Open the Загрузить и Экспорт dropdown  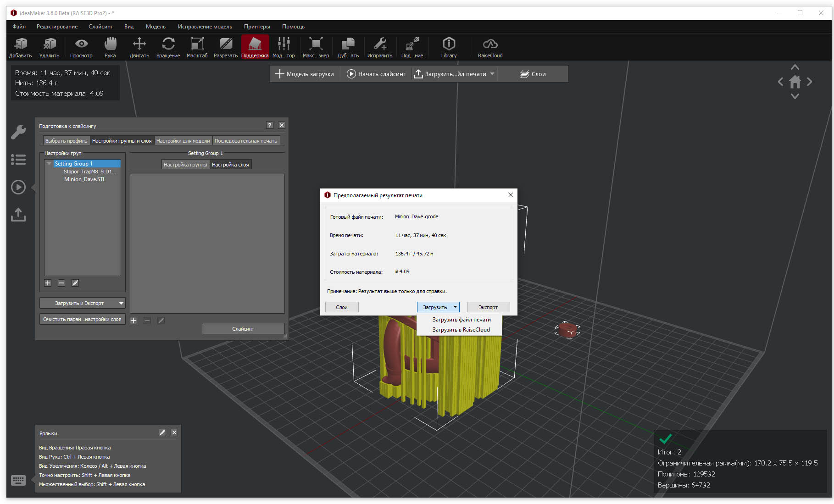pos(83,303)
